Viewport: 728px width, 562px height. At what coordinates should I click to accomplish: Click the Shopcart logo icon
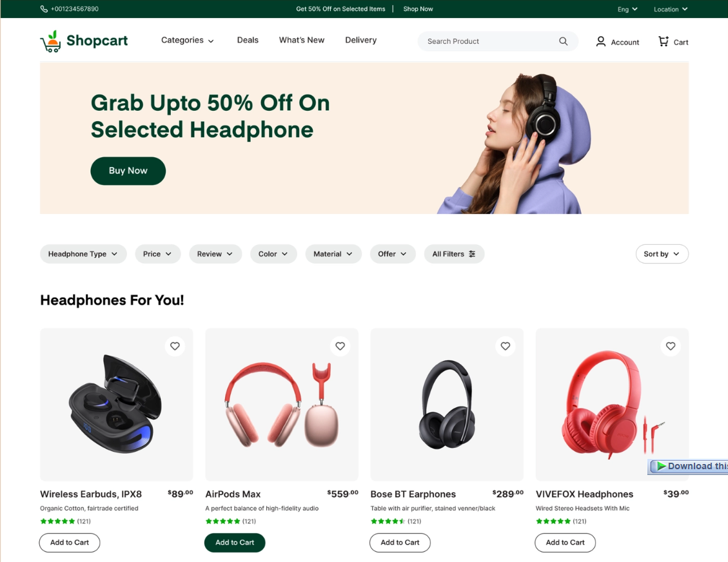[x=50, y=41]
